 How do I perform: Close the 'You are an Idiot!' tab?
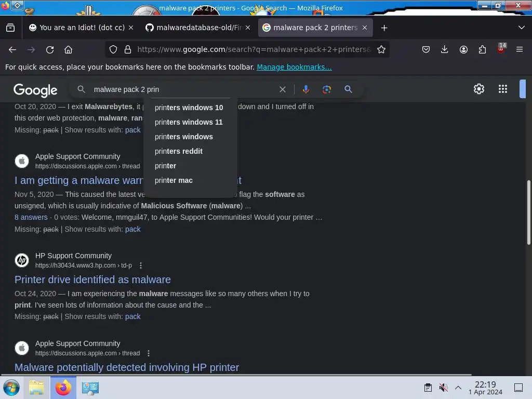click(131, 28)
